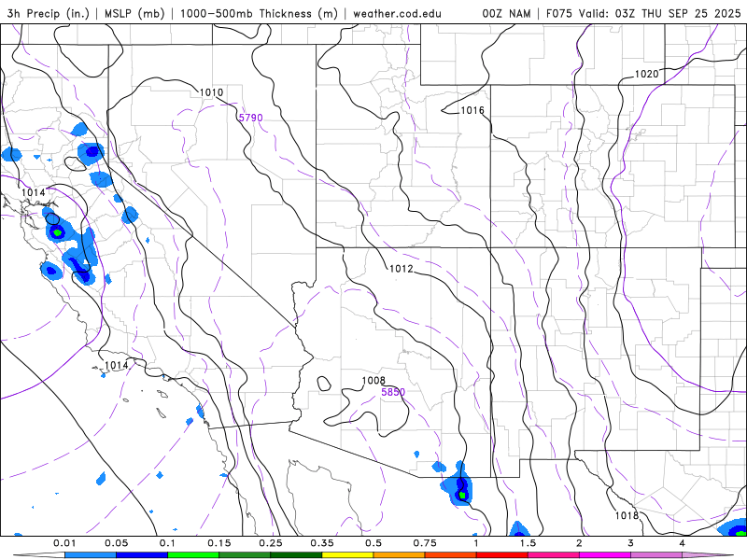Screen dimensions: 747x560
Task: Select the 0.75 legend value
Action: click(425, 543)
